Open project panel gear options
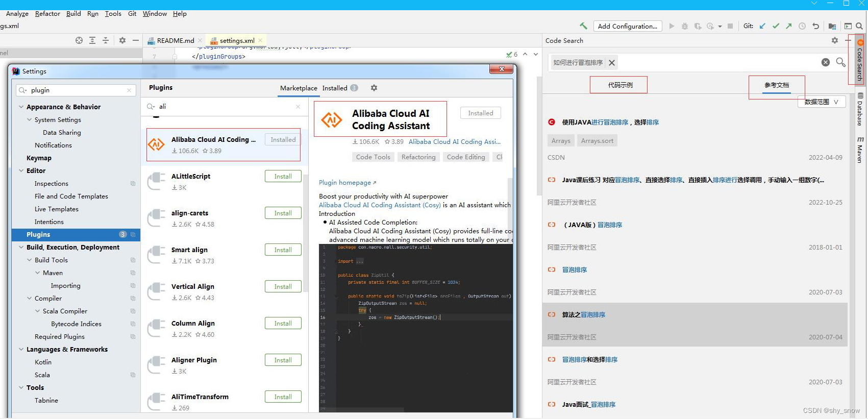Screen dimensions: 868x419 coord(122,40)
